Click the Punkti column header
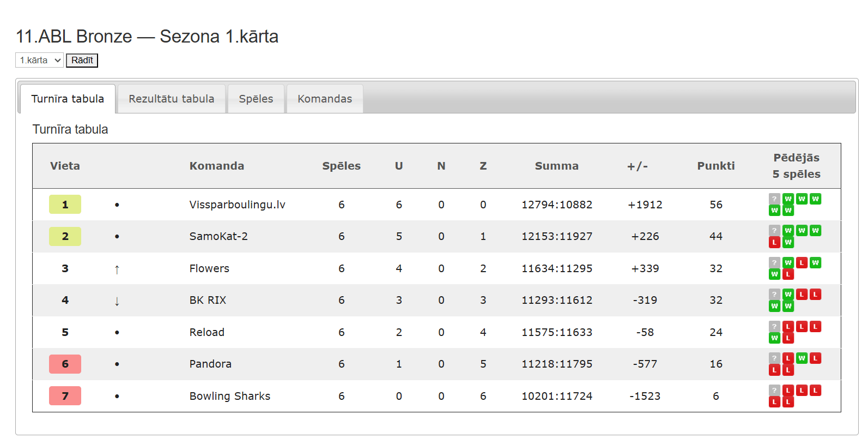The width and height of the screenshot is (868, 438). click(716, 166)
